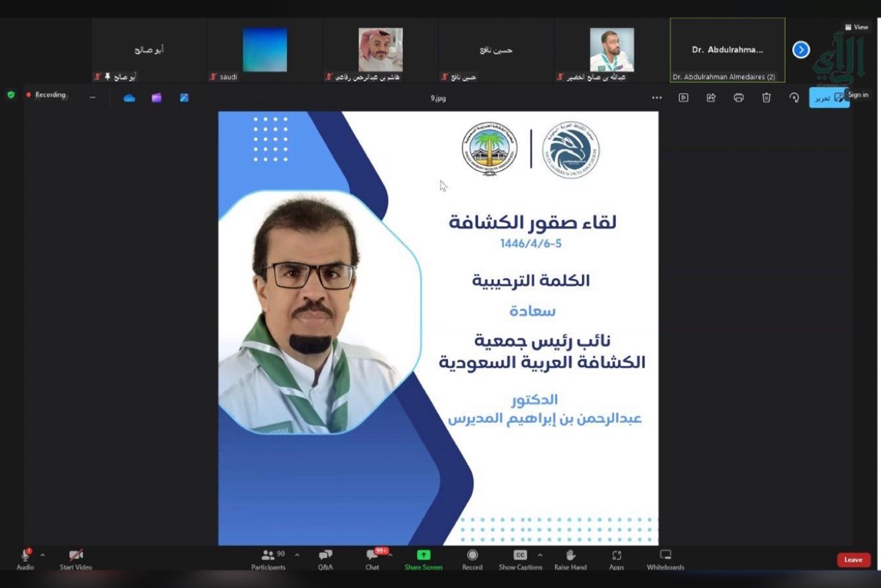Click the green Share Screen icon
Viewport: 881px width, 588px height.
424,555
